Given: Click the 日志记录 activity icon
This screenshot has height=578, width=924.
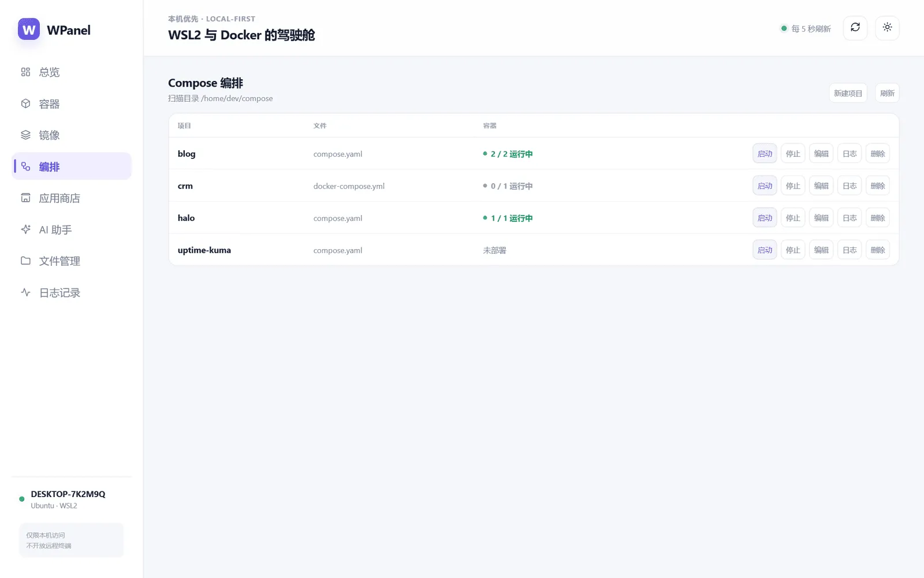Looking at the screenshot, I should (25, 292).
